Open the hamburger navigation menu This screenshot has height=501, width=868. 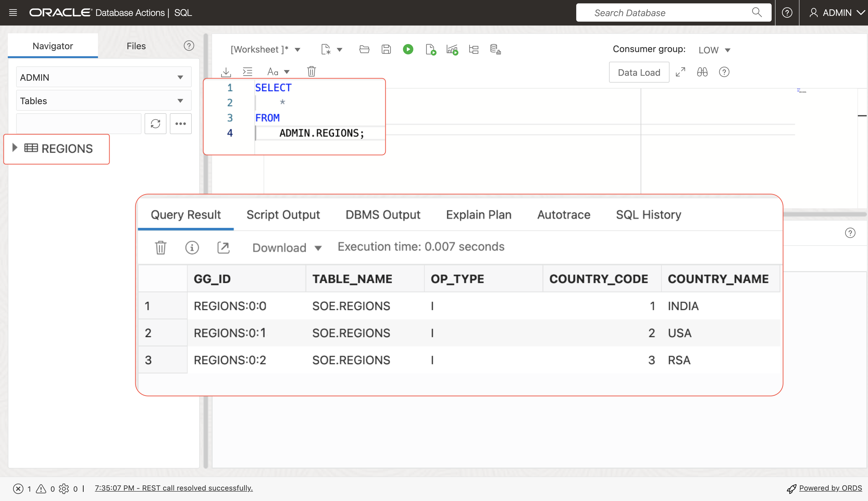[13, 13]
